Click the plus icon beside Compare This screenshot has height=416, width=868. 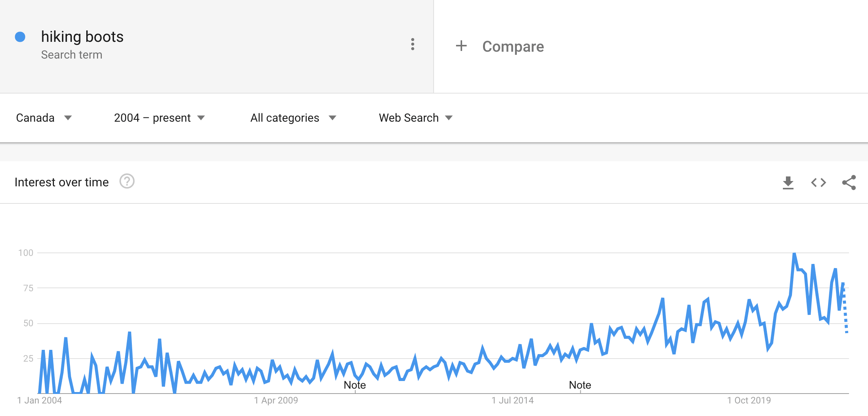pos(461,46)
